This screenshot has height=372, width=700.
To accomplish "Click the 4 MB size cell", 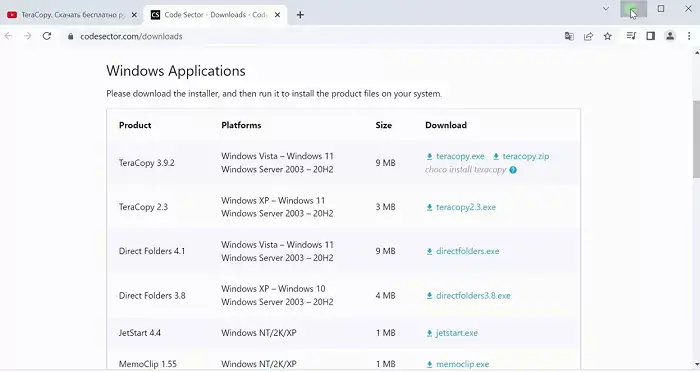I will coord(385,296).
